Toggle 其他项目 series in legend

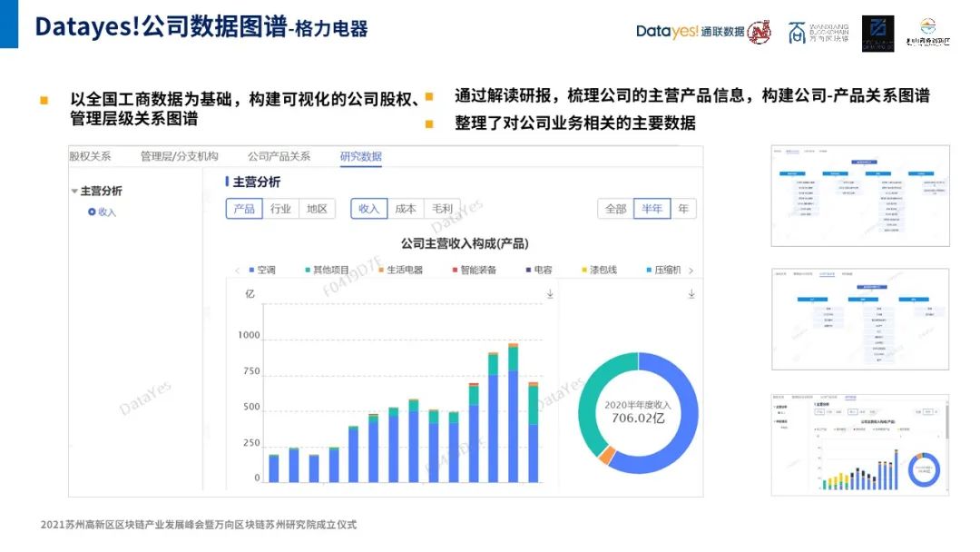[x=326, y=270]
